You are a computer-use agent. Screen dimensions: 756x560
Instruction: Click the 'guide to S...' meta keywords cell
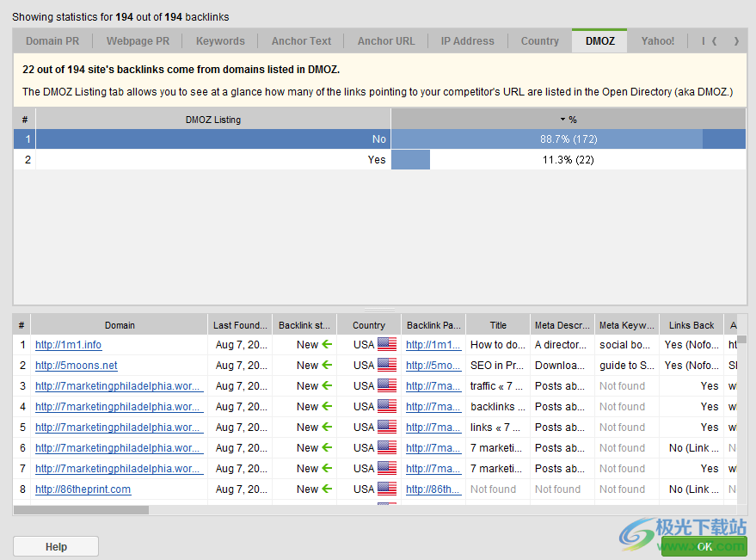(627, 366)
